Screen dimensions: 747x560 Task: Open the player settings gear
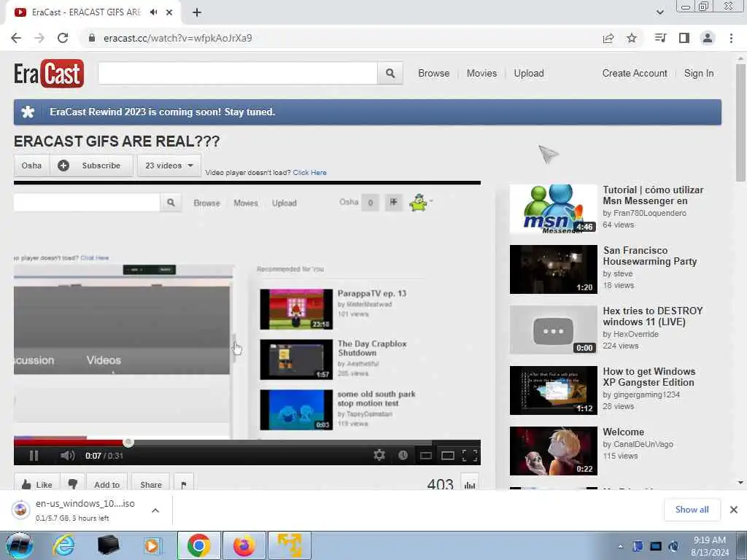pos(379,455)
